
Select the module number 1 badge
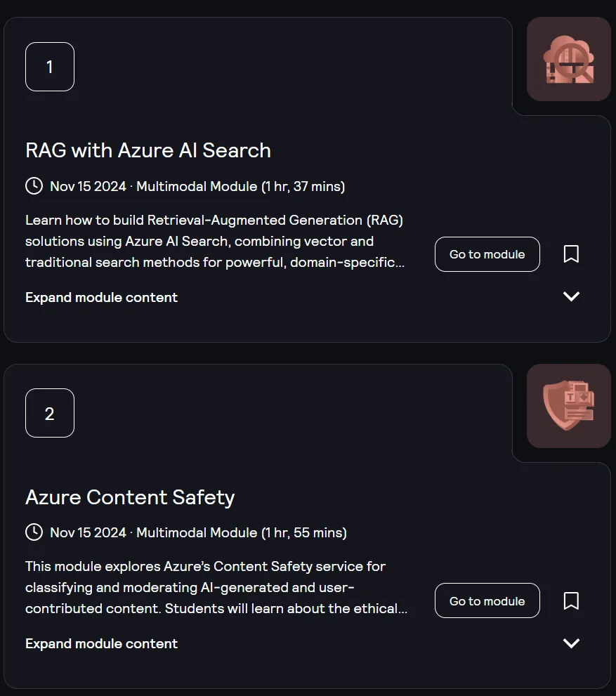tap(50, 67)
